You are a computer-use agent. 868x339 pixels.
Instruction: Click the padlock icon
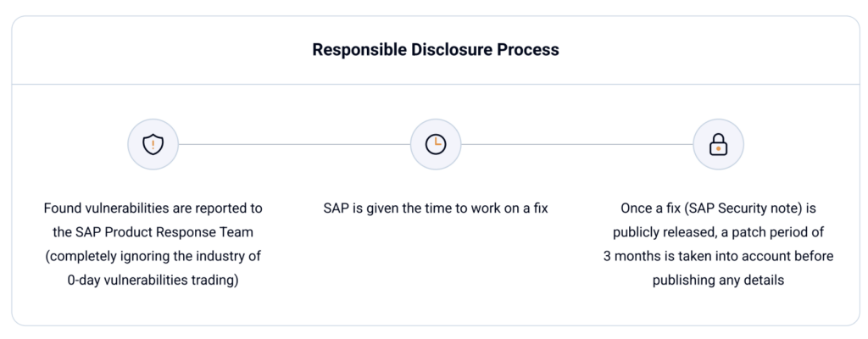click(x=718, y=144)
